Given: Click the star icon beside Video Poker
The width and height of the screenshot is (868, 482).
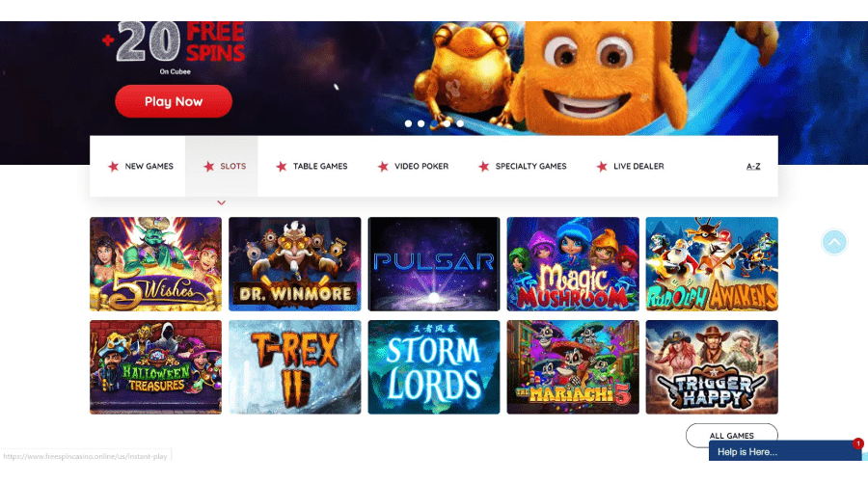Looking at the screenshot, I should click(x=383, y=166).
